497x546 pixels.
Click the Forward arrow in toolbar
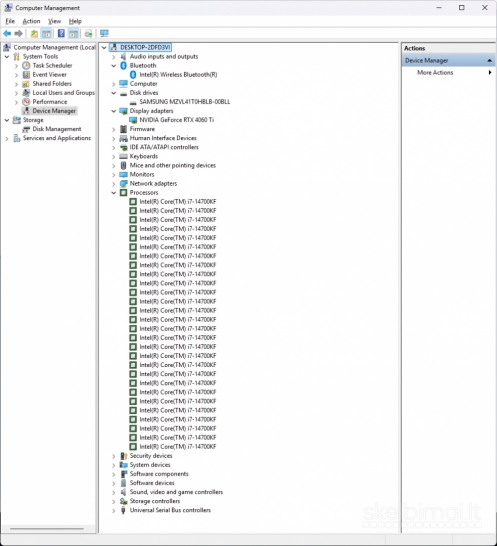pos(18,33)
